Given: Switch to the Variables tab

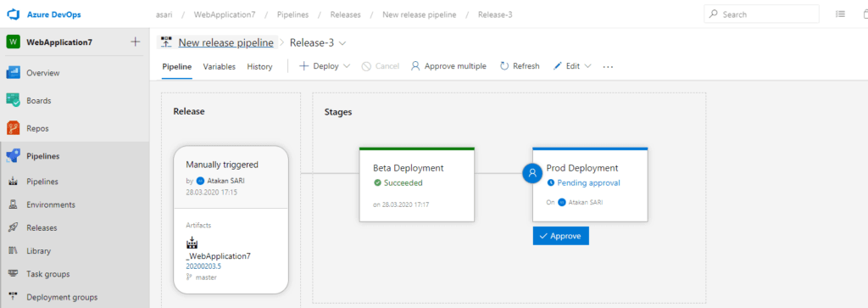Looking at the screenshot, I should tap(220, 66).
